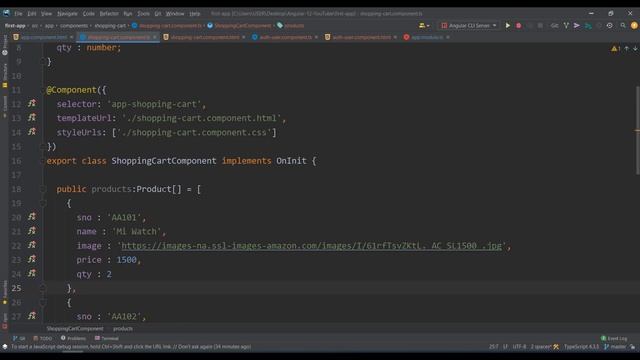640x360 pixels.
Task: Click the master git branch widget
Action: click(x=615, y=347)
